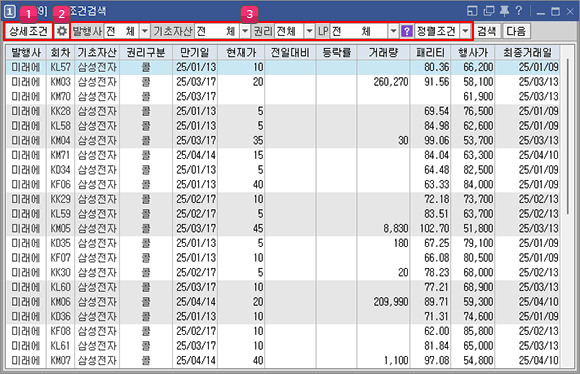Image resolution: width=580 pixels, height=374 pixels.
Task: Open the 상세조건 detailed conditions
Action: pos(28,31)
